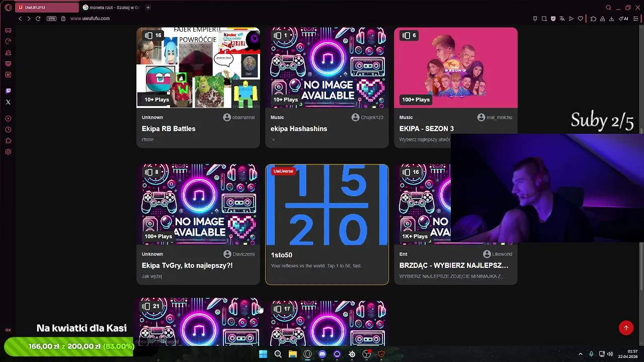The image size is (644, 362).
Task: View author Daviczemi profile
Action: pyautogui.click(x=239, y=254)
